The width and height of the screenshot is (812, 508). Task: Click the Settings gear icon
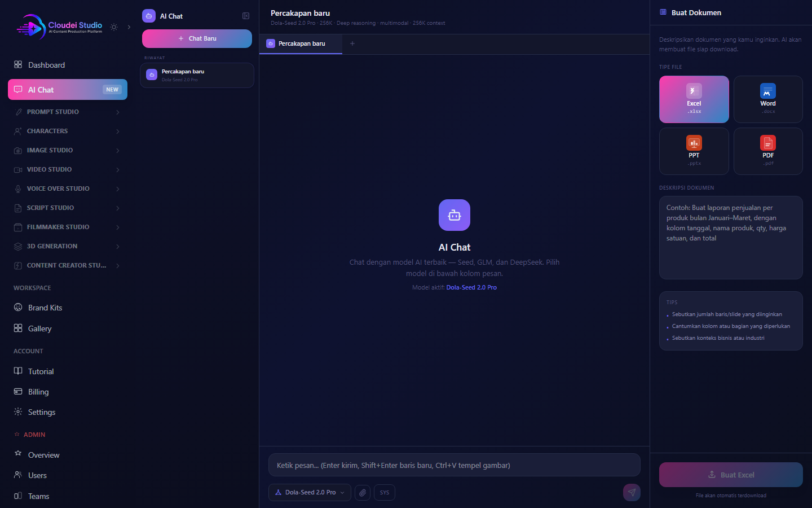(x=18, y=411)
